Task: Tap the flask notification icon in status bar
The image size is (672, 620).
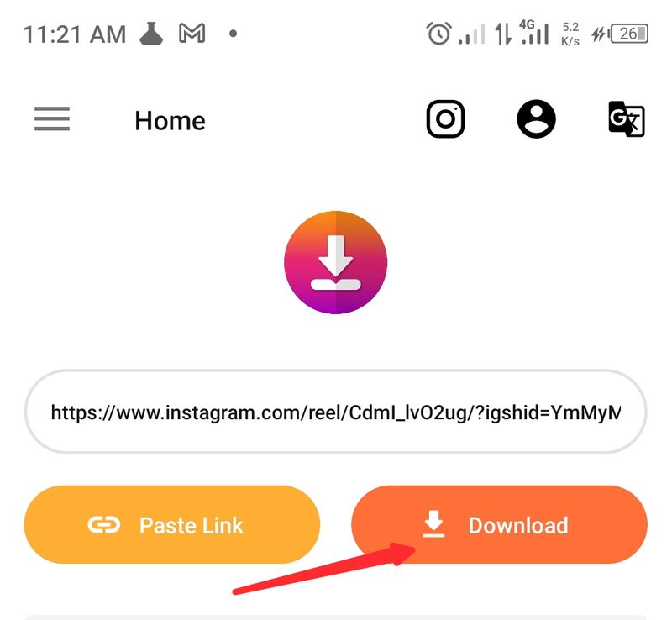Action: pos(151,34)
